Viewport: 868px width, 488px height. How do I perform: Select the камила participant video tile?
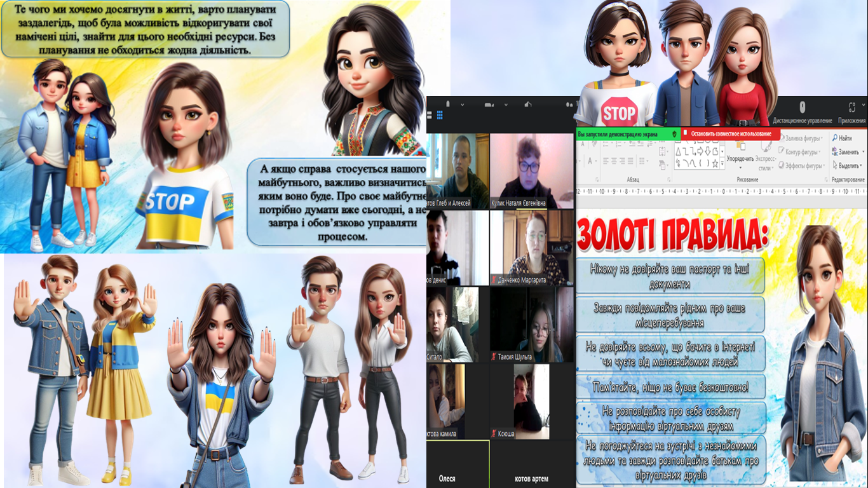[x=458, y=402]
